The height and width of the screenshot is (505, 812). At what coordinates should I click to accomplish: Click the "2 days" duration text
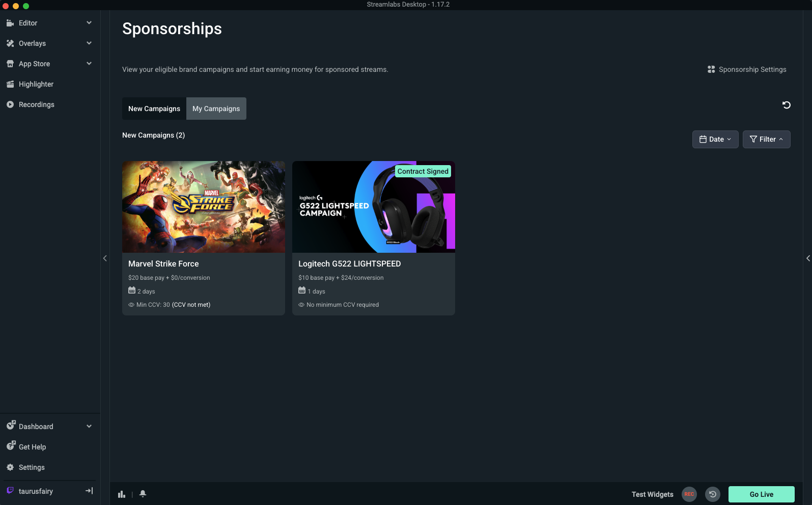click(146, 291)
